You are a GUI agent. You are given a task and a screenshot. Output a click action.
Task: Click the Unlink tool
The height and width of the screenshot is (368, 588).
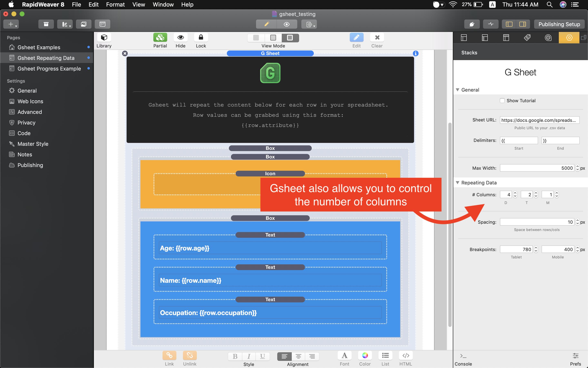pyautogui.click(x=190, y=356)
